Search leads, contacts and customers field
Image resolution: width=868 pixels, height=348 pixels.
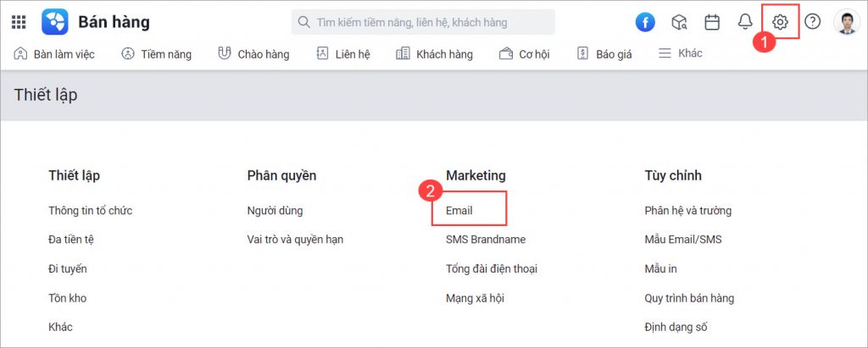423,22
